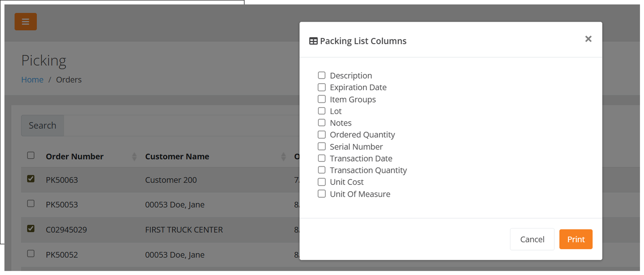Click order number C02945029
Viewport: 644px width, 275px height.
coord(66,229)
